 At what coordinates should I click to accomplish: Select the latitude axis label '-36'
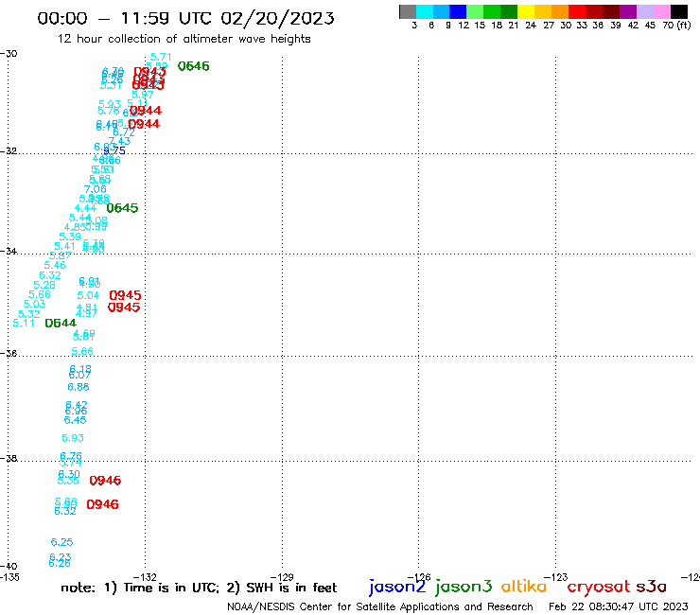point(9,354)
